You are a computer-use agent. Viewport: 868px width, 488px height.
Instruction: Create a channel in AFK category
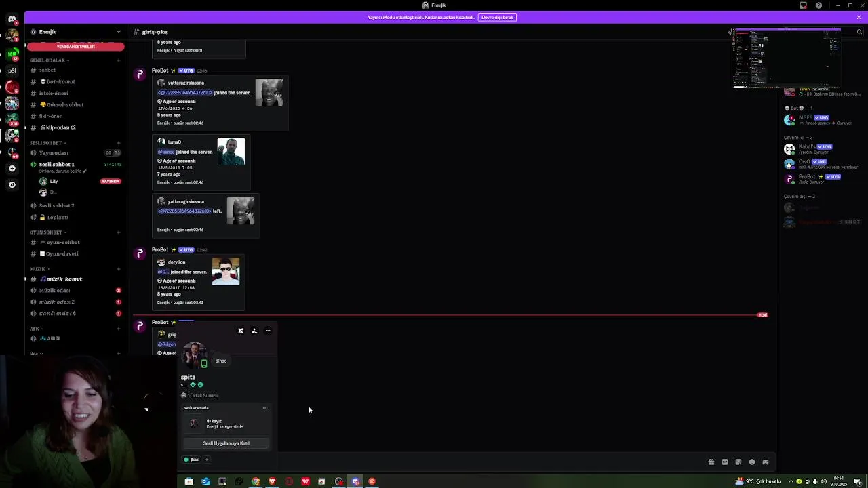tap(118, 329)
